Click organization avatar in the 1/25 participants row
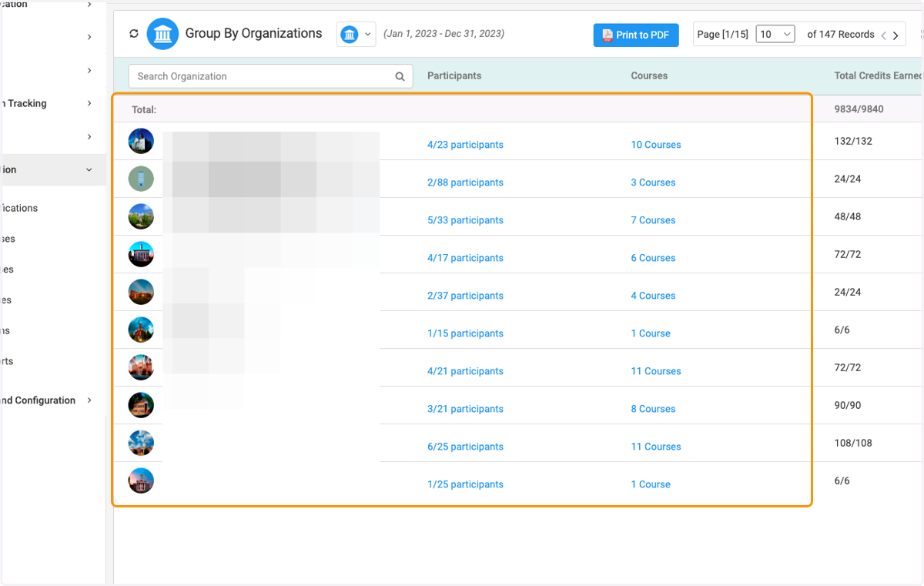Viewport: 924px width, 586px height. click(x=141, y=481)
